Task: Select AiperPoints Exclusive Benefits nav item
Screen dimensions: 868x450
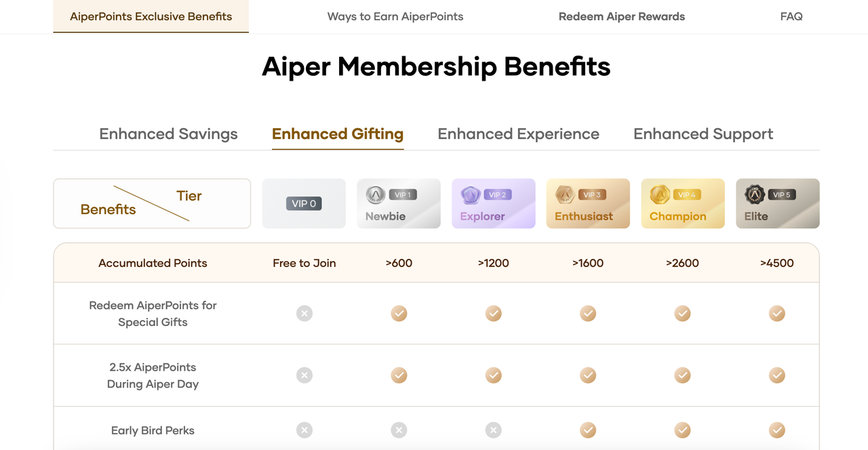Action: coord(151,16)
